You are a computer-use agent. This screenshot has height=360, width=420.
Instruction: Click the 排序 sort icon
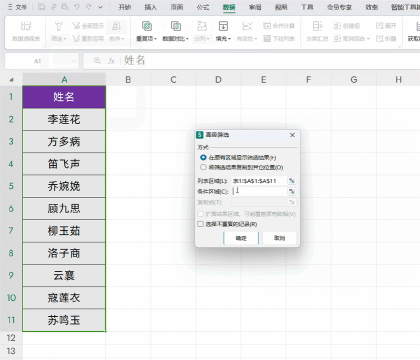pyautogui.click(x=116, y=26)
